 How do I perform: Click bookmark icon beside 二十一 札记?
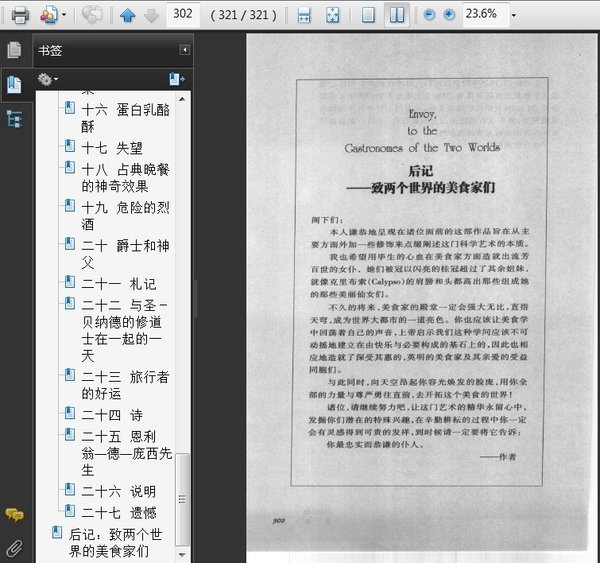[70, 282]
